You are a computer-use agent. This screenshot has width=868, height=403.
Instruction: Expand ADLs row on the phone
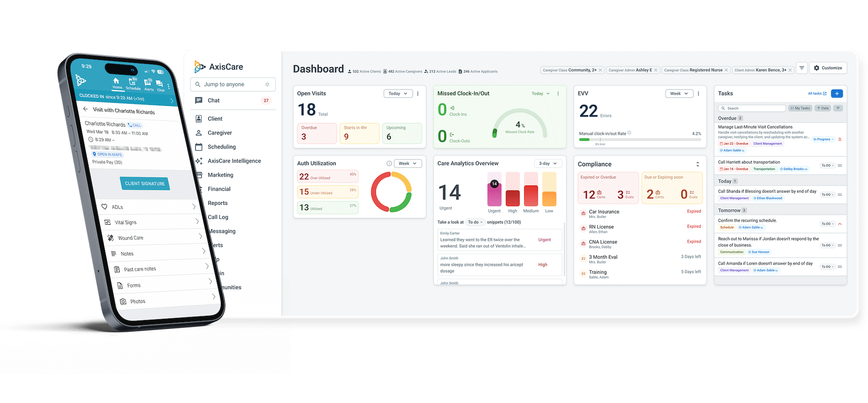(148, 207)
